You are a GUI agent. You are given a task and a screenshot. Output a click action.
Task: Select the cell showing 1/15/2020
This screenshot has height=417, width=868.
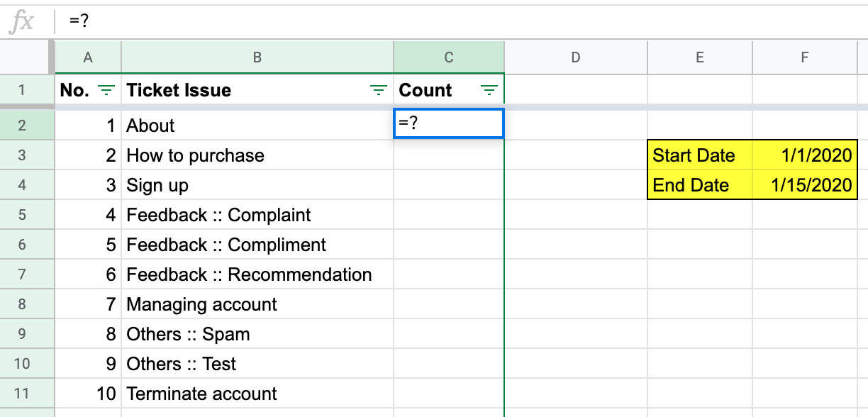806,185
